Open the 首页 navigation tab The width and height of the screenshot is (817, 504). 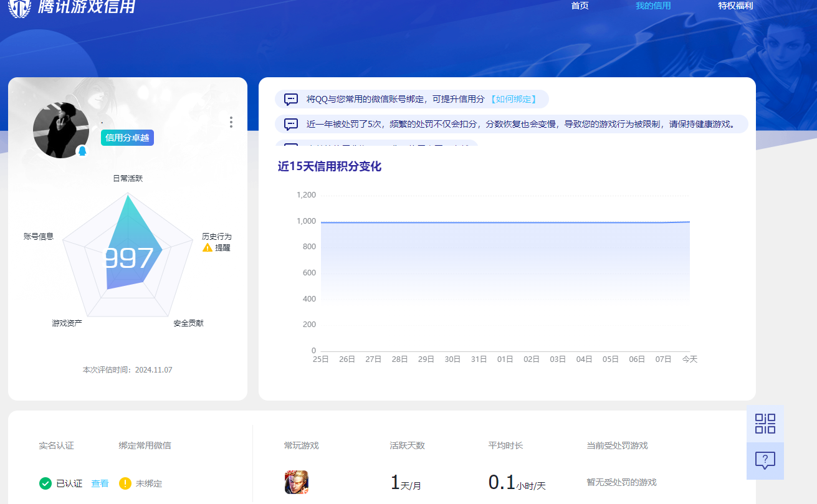pyautogui.click(x=580, y=6)
